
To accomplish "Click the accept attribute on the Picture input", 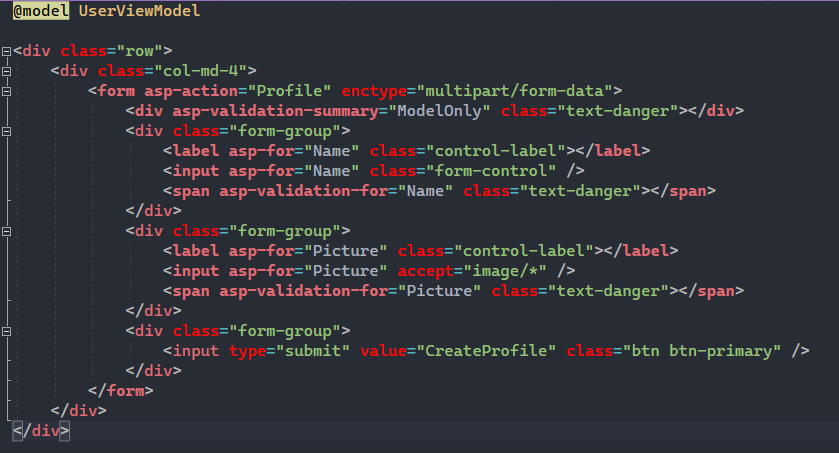I will tap(425, 271).
